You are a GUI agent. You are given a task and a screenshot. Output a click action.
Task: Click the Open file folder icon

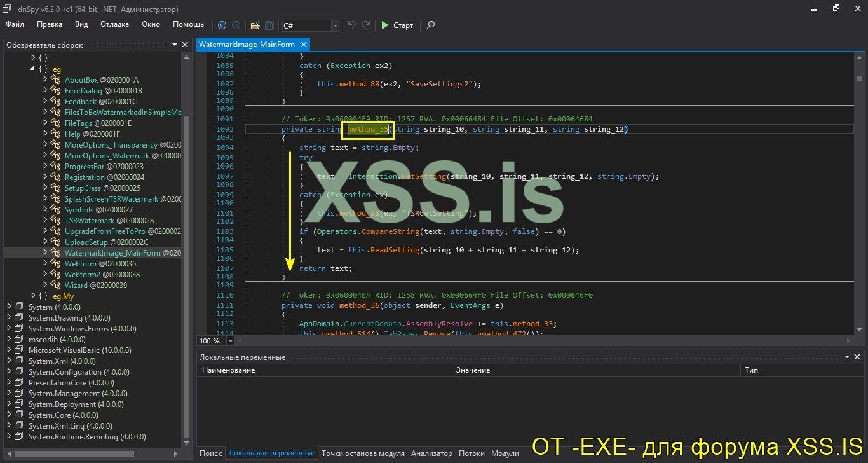(x=255, y=25)
